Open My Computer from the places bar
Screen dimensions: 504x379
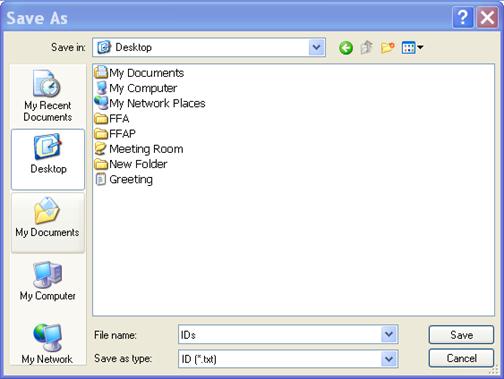pos(48,282)
